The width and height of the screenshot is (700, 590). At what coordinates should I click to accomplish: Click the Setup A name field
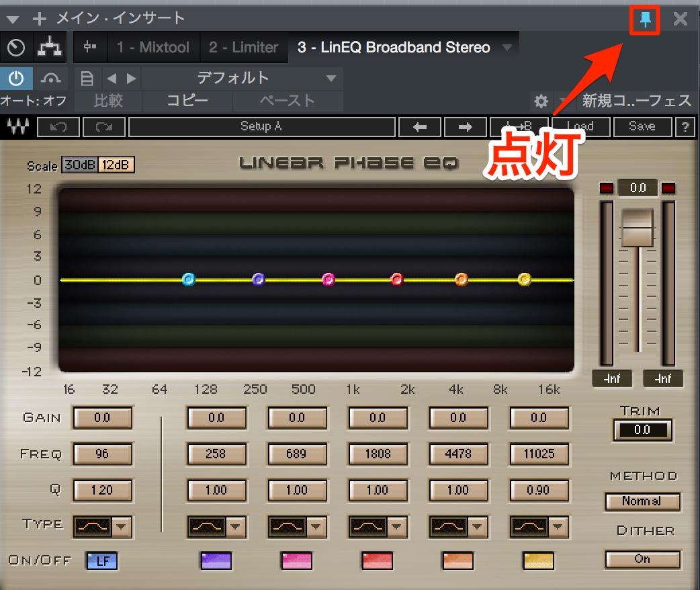coord(261,127)
